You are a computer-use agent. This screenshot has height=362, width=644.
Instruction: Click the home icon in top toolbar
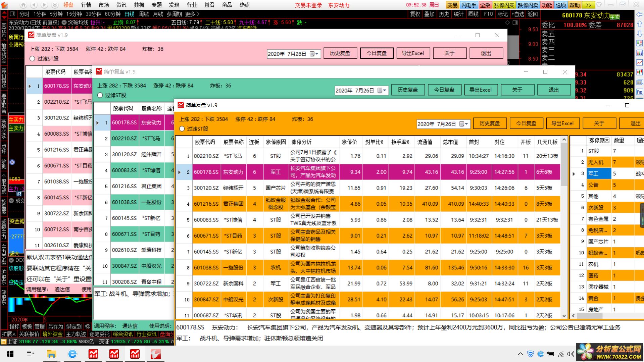pos(23,5)
